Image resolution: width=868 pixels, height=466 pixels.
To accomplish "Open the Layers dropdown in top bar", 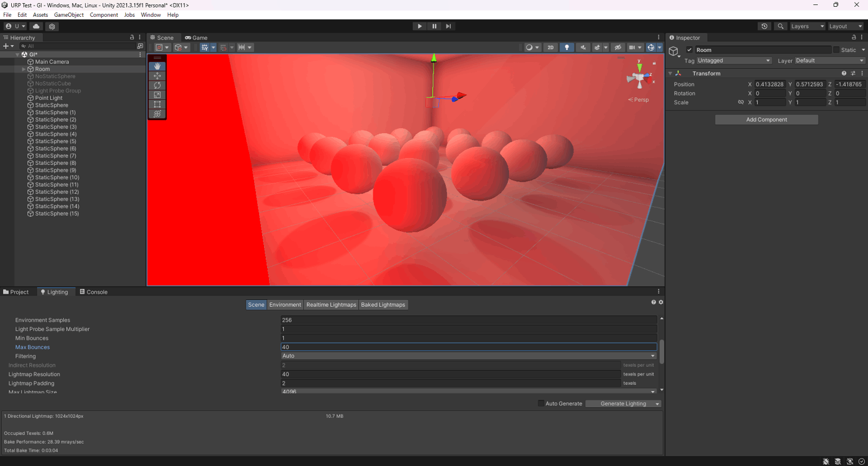I will [x=807, y=26].
